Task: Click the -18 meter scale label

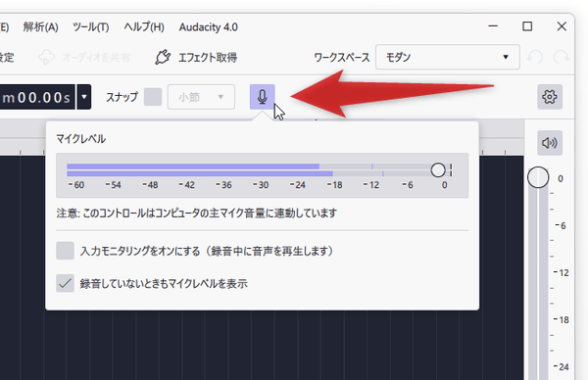Action: click(334, 185)
